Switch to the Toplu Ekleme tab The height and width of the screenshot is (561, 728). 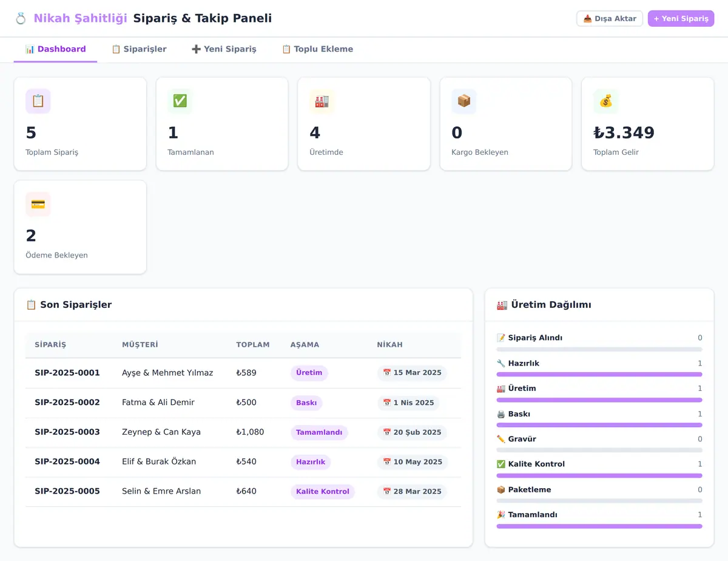317,49
